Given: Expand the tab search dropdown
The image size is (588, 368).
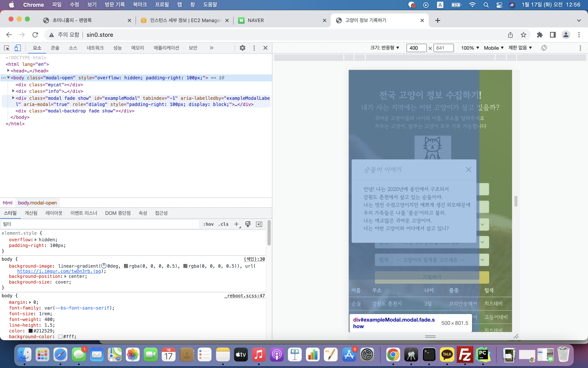Looking at the screenshot, I should [x=579, y=20].
